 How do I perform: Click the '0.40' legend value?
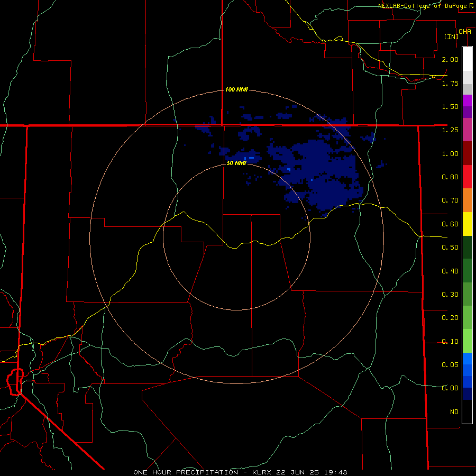pos(450,271)
